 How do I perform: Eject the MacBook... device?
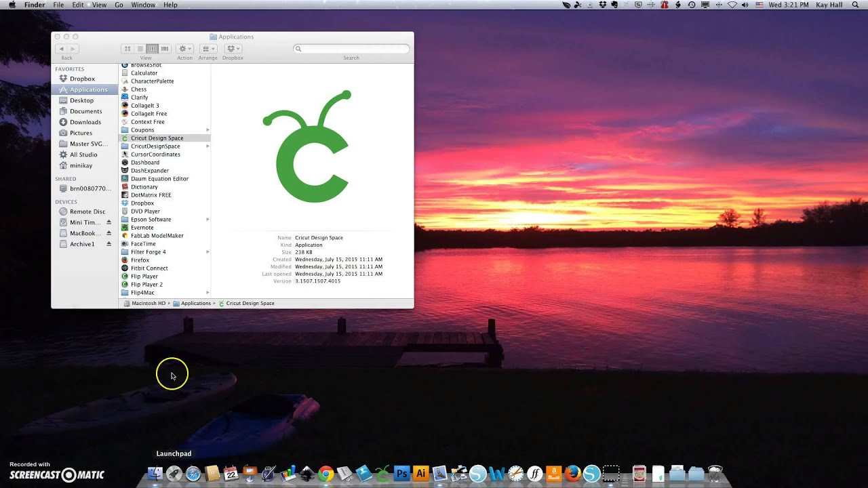108,233
